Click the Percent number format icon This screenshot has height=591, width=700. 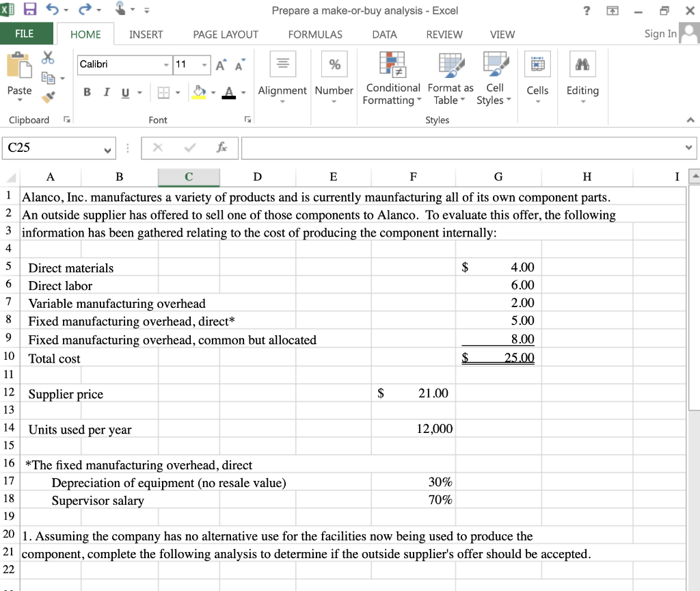pos(334,64)
